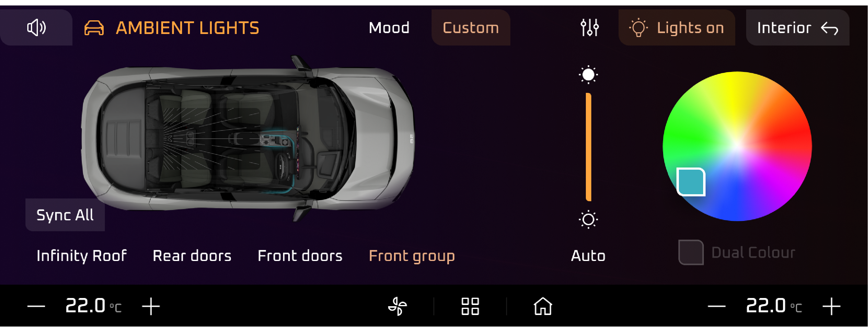Tap the maximum brightness sun icon
The image size is (868, 332).
[588, 75]
